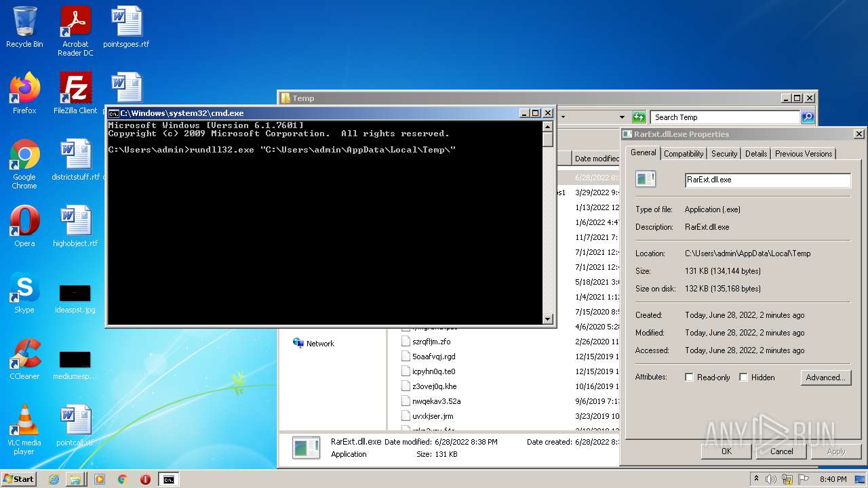Toggle the Hidden attribute checkbox

pyautogui.click(x=743, y=378)
